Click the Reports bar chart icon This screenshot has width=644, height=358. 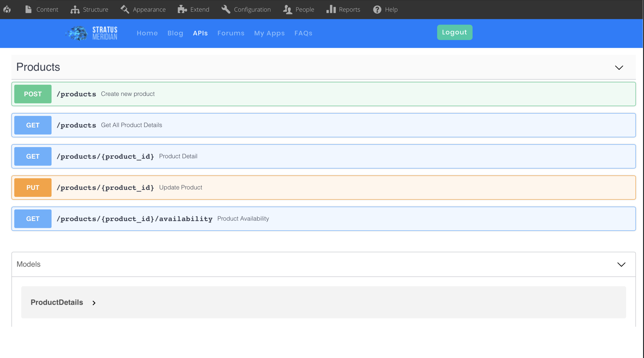(331, 9)
